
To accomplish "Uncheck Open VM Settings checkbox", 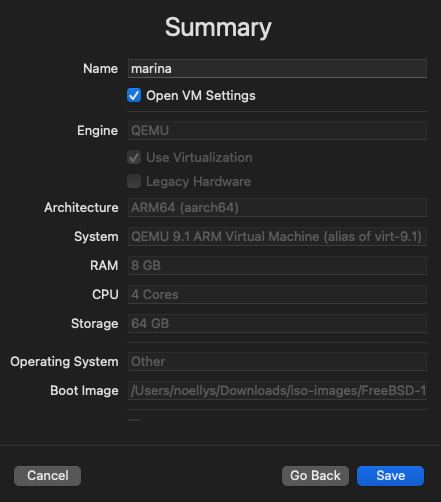I will [134, 95].
